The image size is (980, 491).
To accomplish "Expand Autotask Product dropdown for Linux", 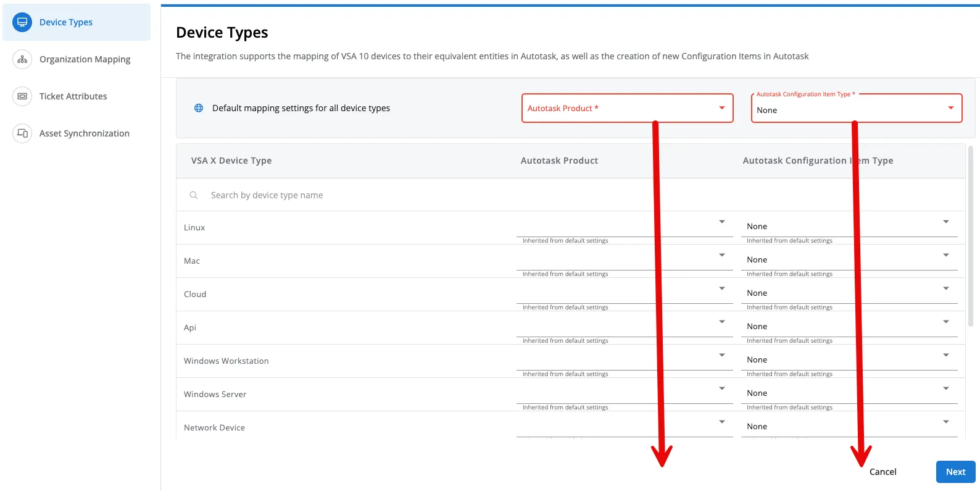I will point(623,225).
